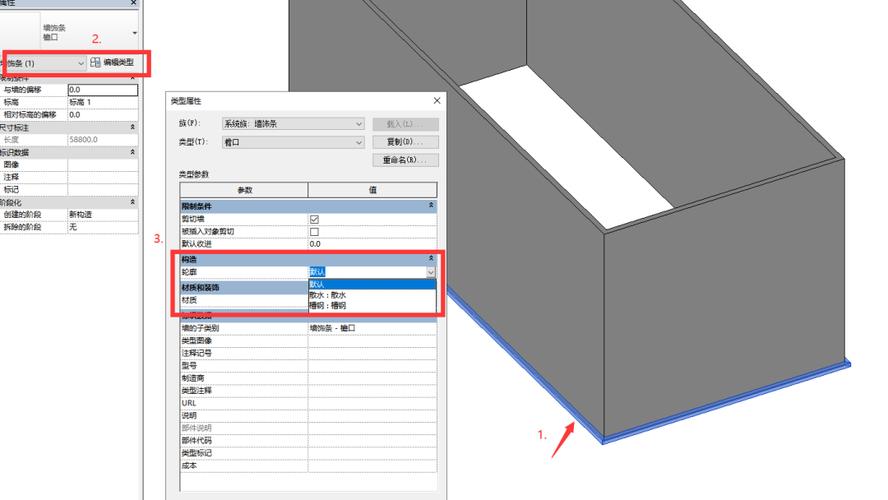This screenshot has width=888, height=500.
Task: Click the 载入(L)... button
Action: tap(405, 124)
